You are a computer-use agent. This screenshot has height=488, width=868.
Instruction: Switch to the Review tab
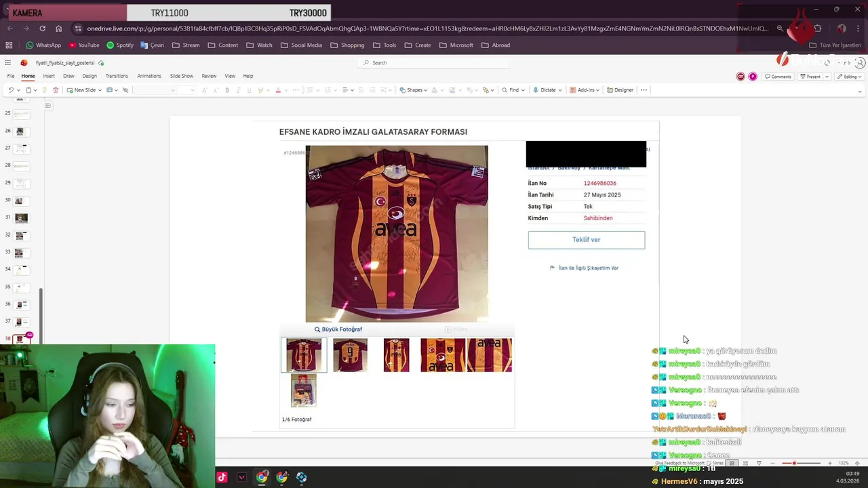pyautogui.click(x=209, y=76)
